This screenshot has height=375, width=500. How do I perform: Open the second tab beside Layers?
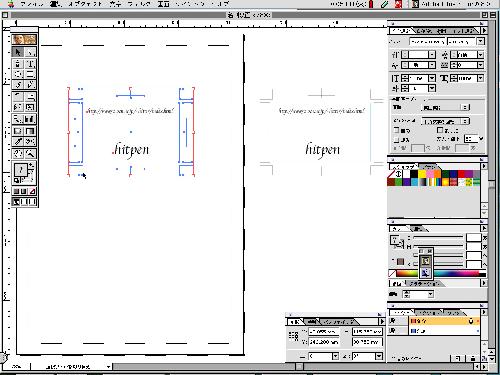tap(428, 313)
